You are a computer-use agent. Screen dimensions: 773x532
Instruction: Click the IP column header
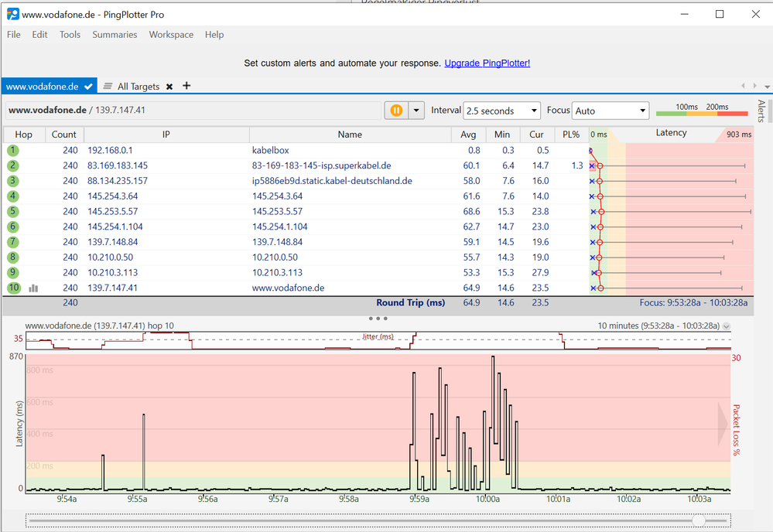click(166, 135)
